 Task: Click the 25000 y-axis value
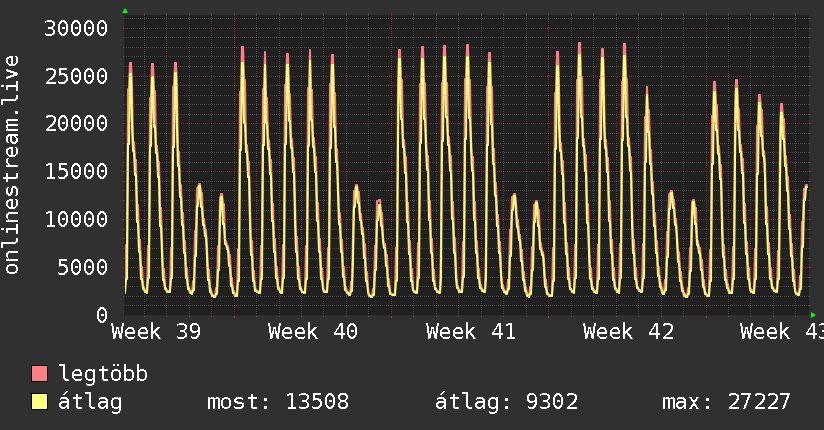point(76,76)
